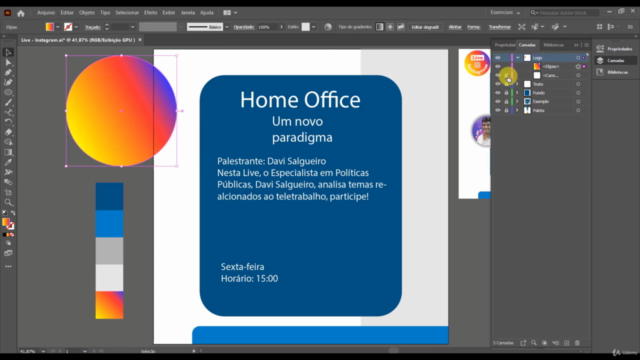Expand the Exemplo layer chevron

pyautogui.click(x=518, y=102)
